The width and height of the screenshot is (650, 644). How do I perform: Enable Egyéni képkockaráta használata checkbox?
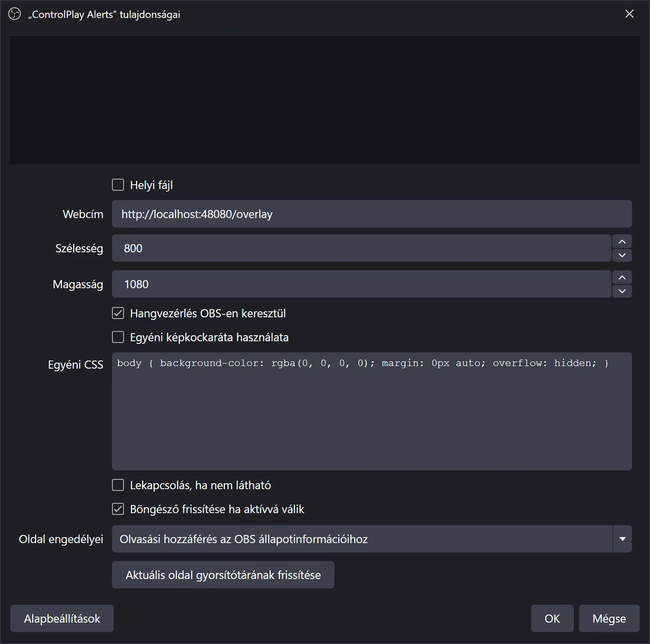[118, 337]
